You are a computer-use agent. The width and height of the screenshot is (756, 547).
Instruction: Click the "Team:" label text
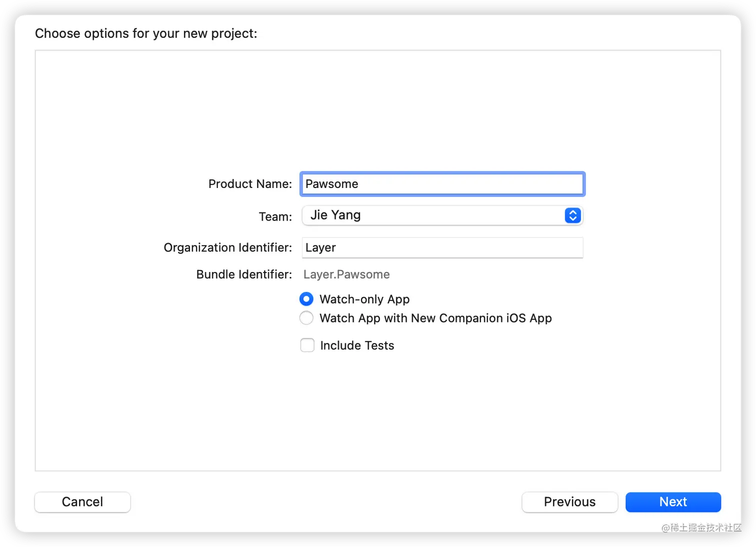click(x=275, y=216)
